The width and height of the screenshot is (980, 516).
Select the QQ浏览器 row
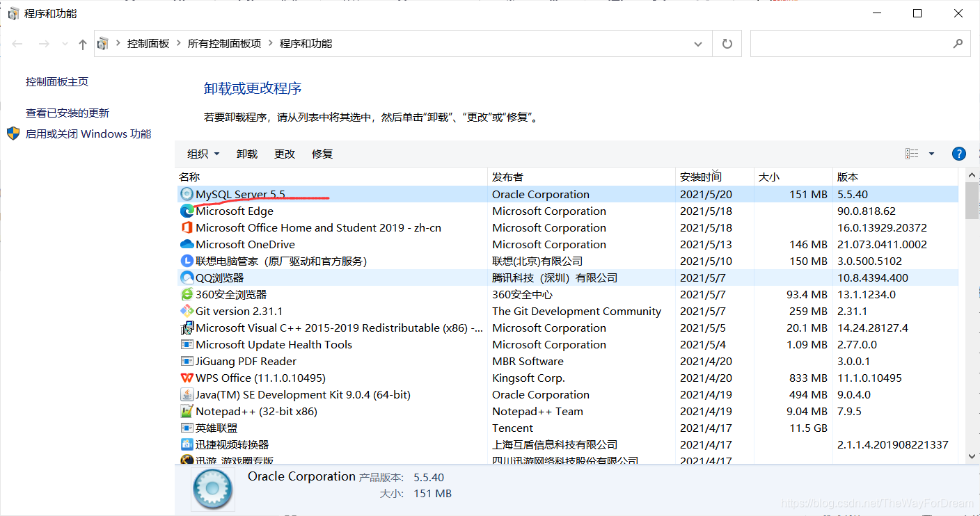569,277
